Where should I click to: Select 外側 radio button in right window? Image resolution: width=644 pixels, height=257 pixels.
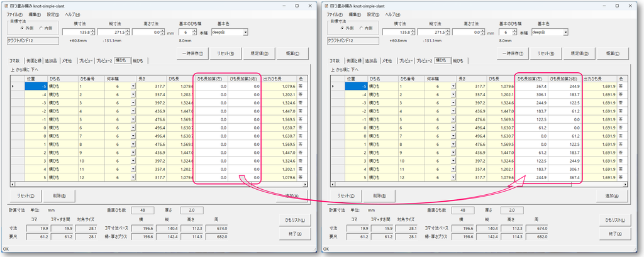click(x=347, y=28)
